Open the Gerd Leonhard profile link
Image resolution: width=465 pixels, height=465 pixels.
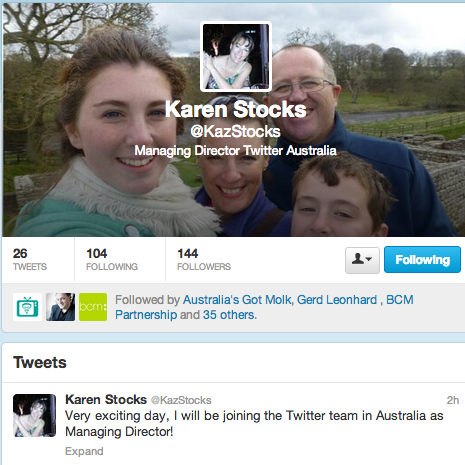[x=337, y=300]
